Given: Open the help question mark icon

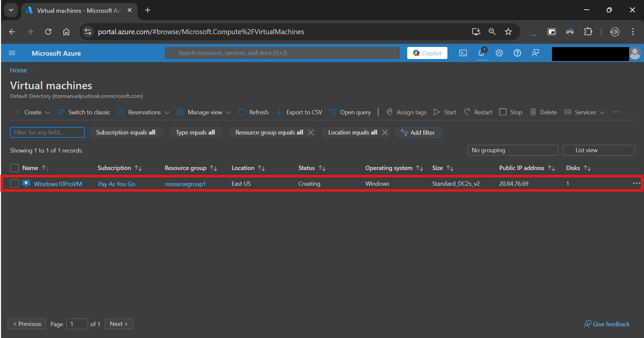Looking at the screenshot, I should pos(517,53).
